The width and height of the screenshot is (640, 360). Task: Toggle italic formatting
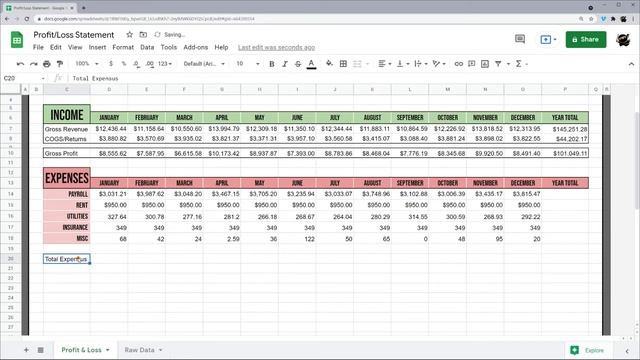click(285, 64)
